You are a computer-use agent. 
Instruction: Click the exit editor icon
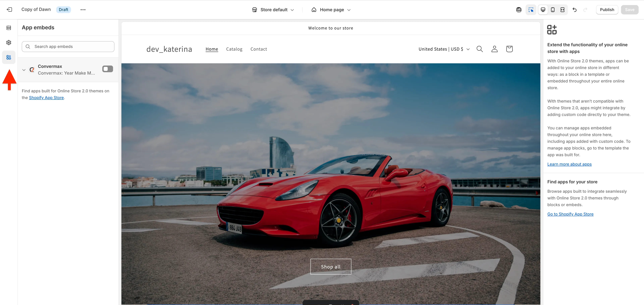[x=9, y=10]
